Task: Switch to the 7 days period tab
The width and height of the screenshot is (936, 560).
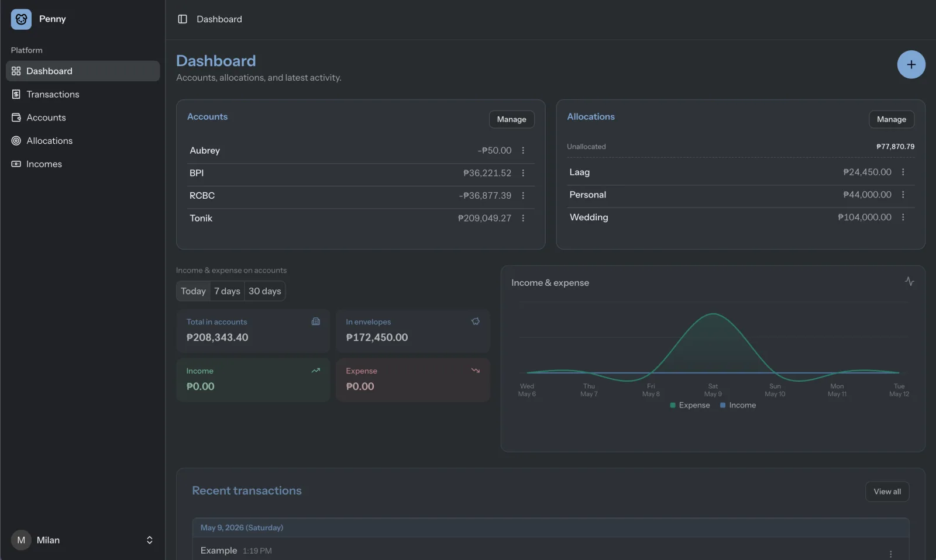Action: coord(227,291)
